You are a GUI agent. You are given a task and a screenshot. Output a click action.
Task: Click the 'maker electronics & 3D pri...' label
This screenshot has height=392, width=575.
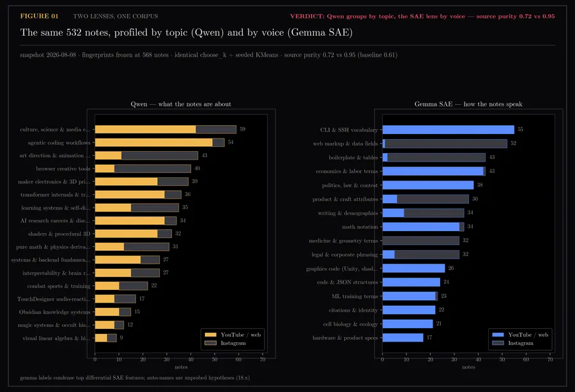[x=54, y=182]
